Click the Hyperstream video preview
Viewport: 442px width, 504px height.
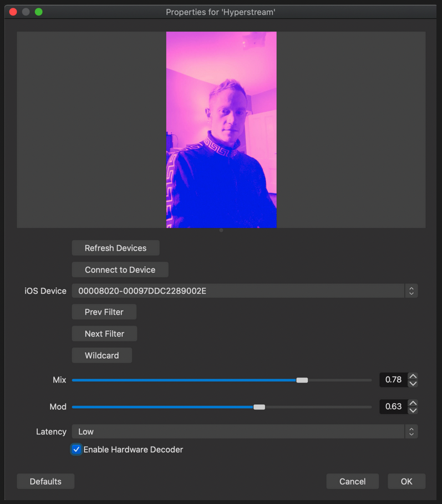221,130
